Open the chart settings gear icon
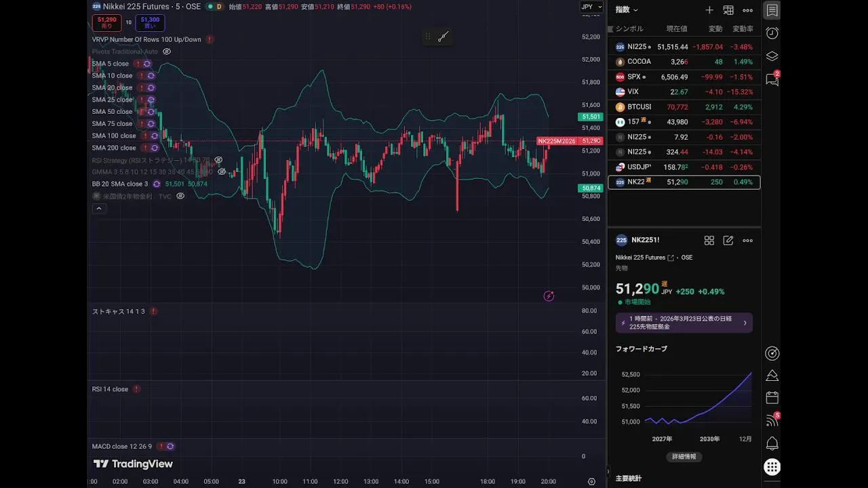The width and height of the screenshot is (868, 488). pos(591,481)
